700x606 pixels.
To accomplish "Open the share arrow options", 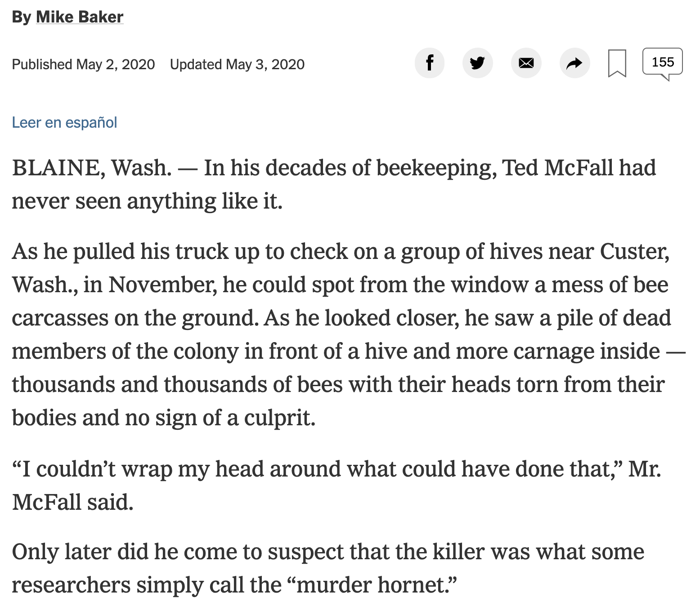I will [x=574, y=63].
